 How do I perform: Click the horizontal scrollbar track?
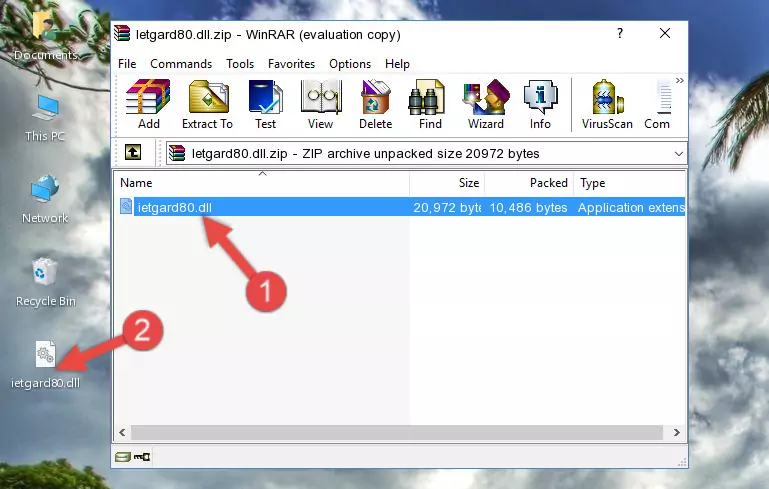pos(397,433)
